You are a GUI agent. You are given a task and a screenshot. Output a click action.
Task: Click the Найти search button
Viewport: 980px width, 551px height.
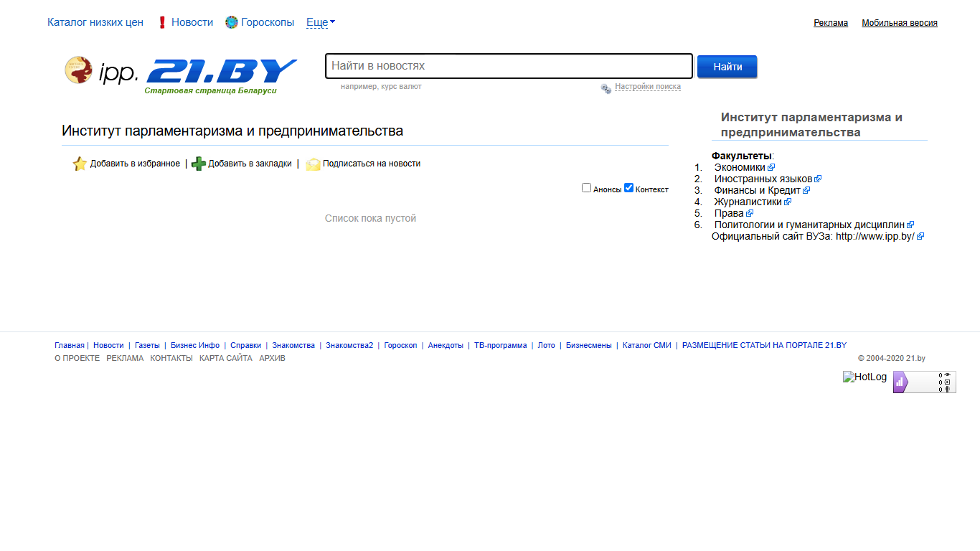point(727,67)
